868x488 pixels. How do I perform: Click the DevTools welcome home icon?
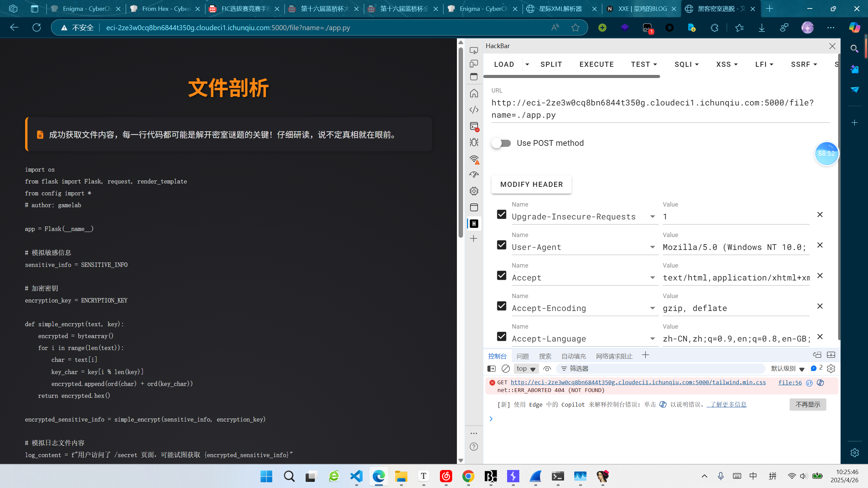tap(474, 93)
